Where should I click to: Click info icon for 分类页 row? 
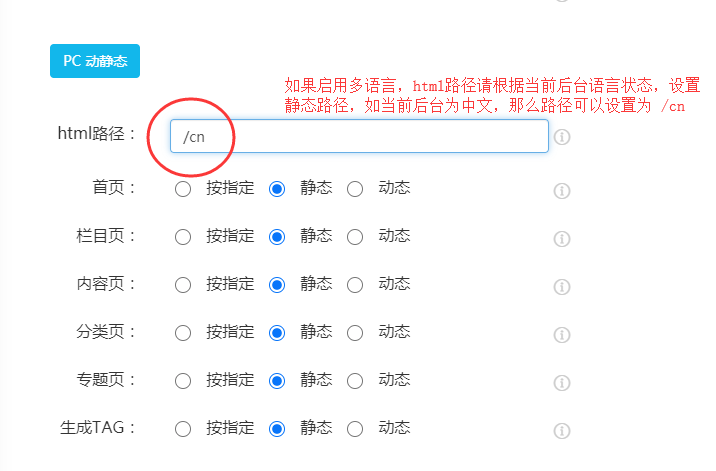[x=562, y=334]
